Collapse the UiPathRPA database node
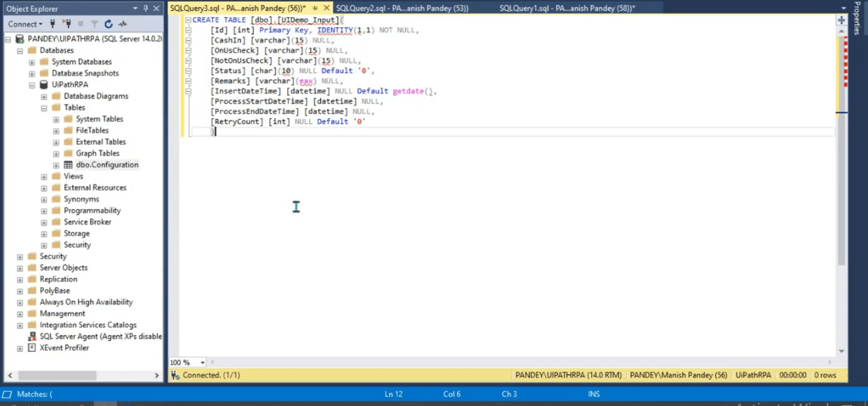Viewport: 868px width, 406px height. [x=32, y=85]
